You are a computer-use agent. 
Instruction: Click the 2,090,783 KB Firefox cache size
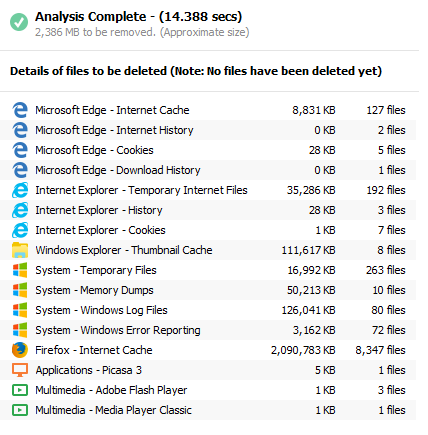click(x=303, y=350)
